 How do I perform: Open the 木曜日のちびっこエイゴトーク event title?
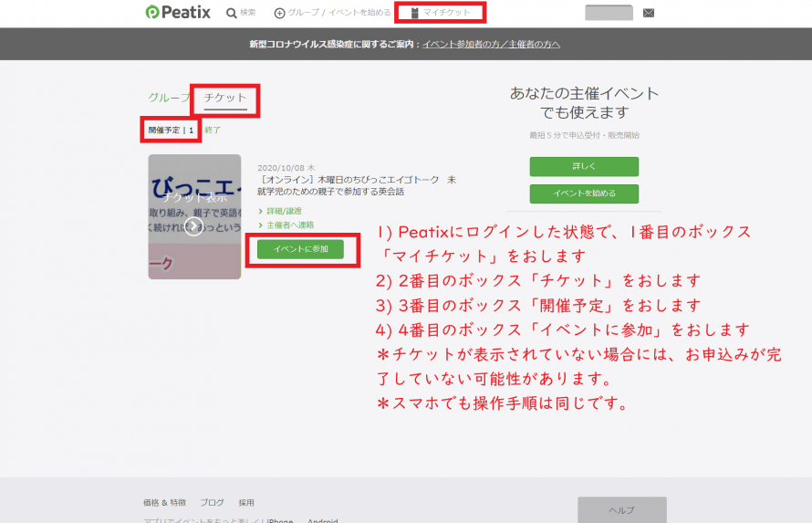click(357, 185)
